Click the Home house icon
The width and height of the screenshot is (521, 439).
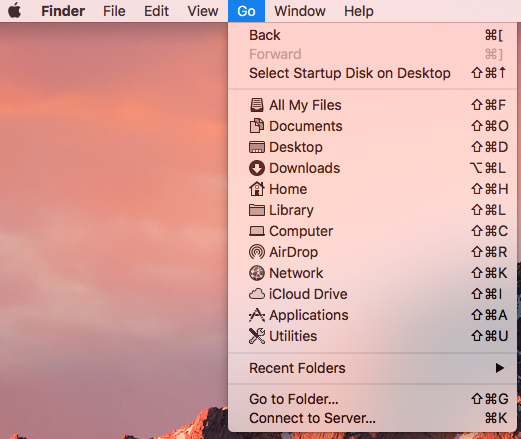(x=257, y=189)
